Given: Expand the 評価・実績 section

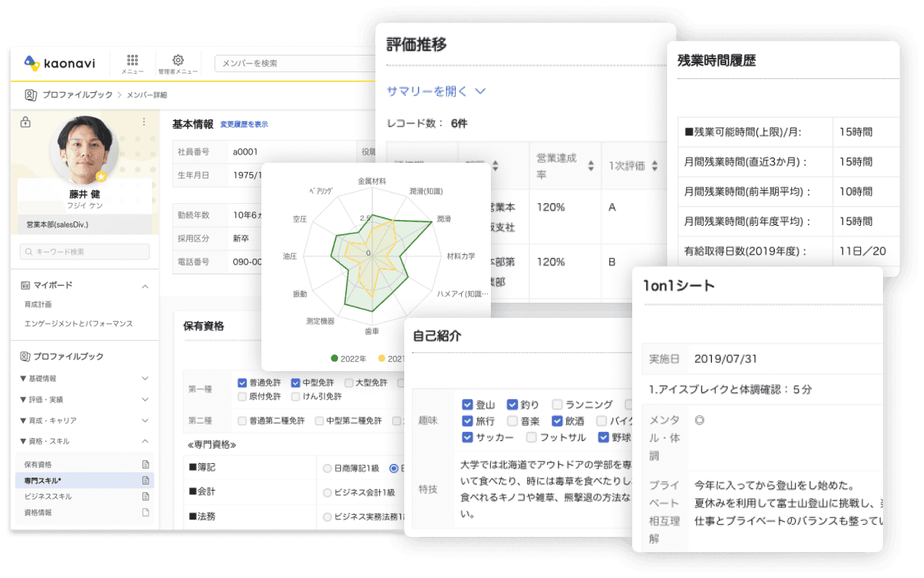Looking at the screenshot, I should point(145,399).
